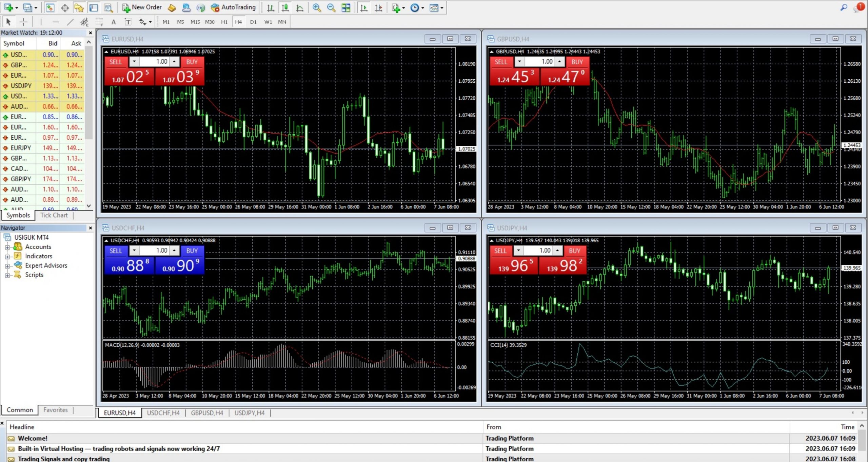
Task: Click BUY on the GBPUSD chart
Action: [x=577, y=62]
